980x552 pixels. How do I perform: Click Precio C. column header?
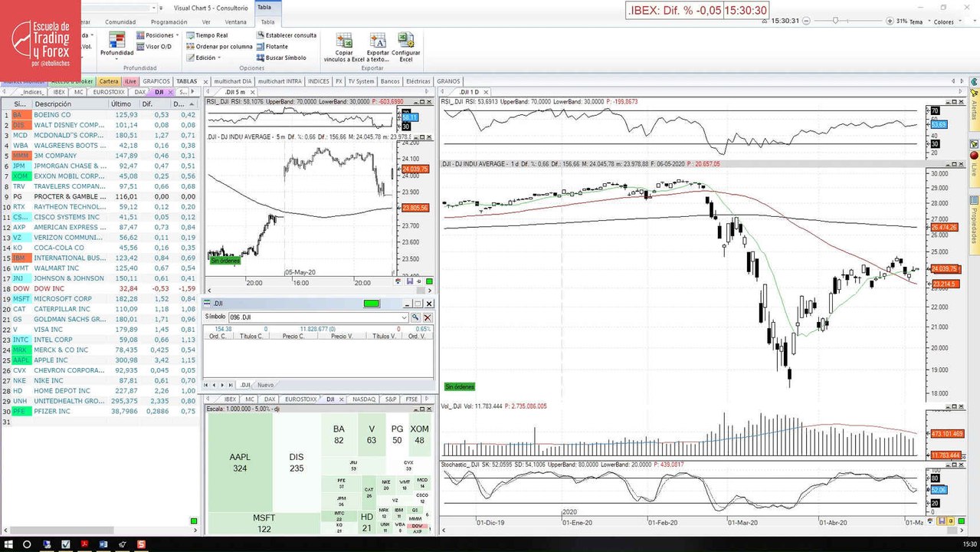point(293,335)
